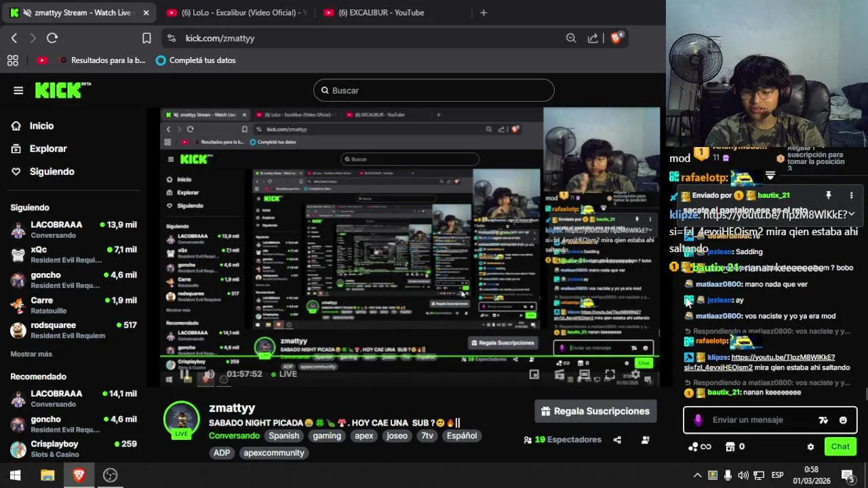Image resolution: width=868 pixels, height=488 pixels.
Task: Click the zoom magnifier icon in address bar
Action: coord(571,38)
